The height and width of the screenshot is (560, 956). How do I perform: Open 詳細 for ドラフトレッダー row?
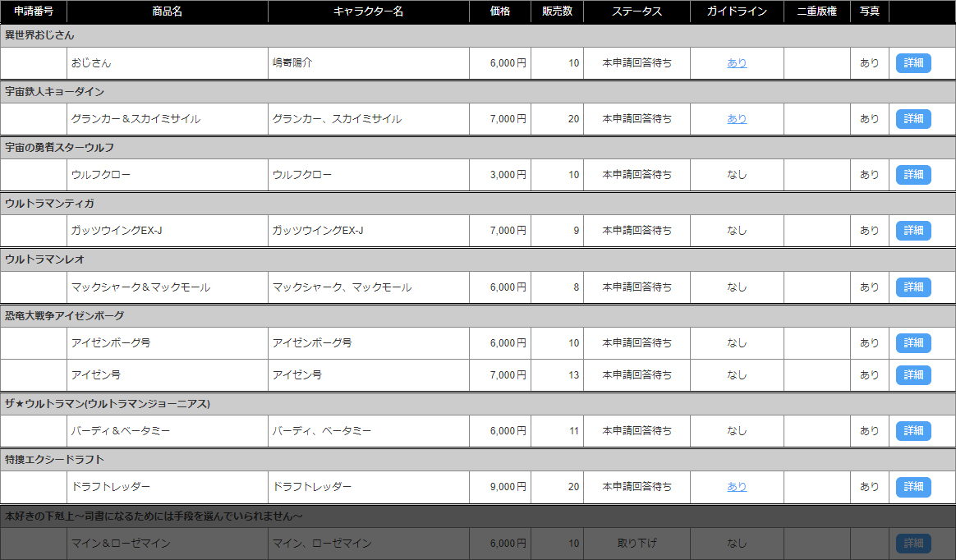912,487
